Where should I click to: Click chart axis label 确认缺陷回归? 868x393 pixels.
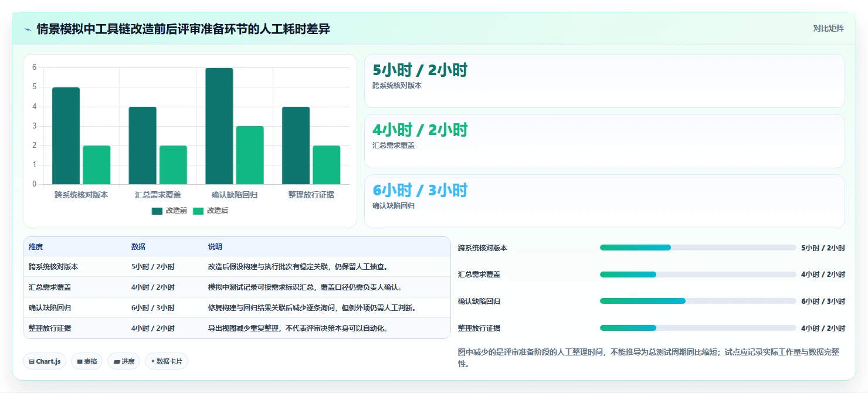click(x=235, y=195)
